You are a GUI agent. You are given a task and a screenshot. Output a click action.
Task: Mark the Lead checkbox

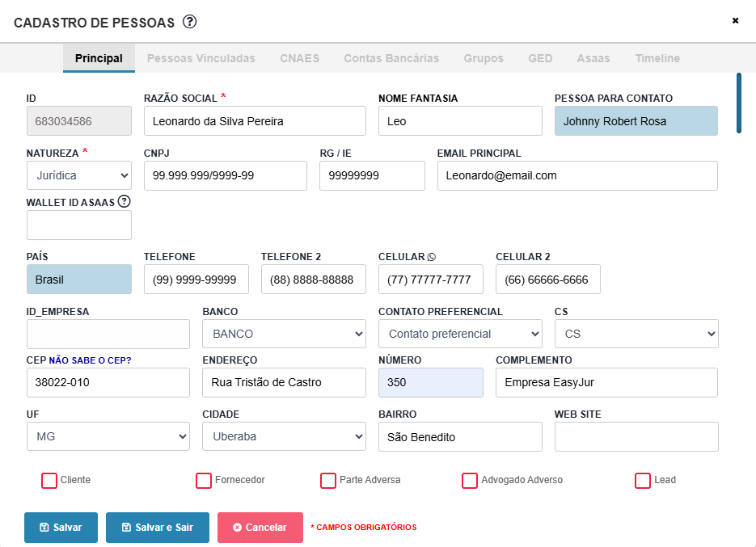(x=643, y=481)
